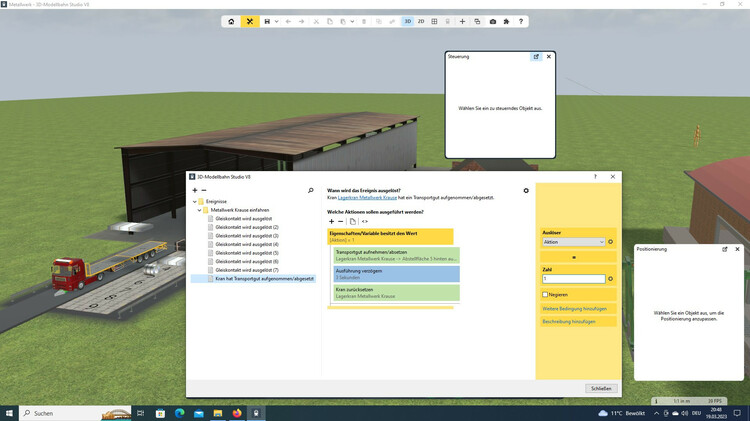Click the save disk icon
750x421 pixels.
click(x=266, y=21)
